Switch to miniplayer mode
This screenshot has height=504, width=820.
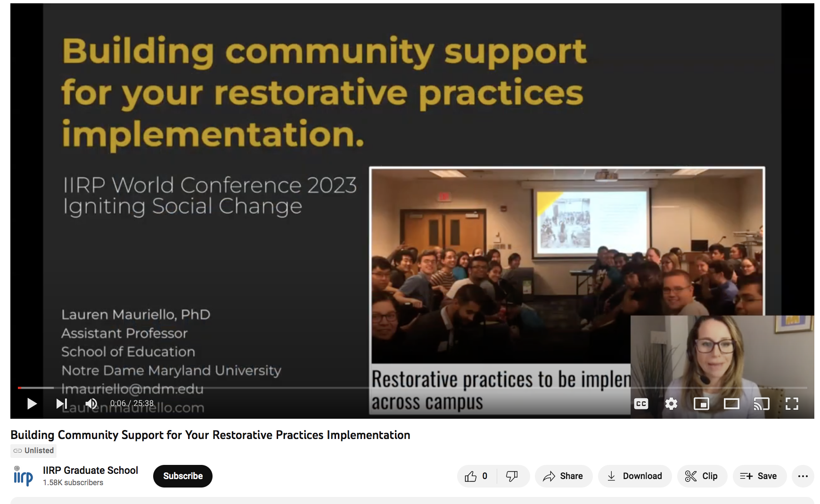point(701,404)
